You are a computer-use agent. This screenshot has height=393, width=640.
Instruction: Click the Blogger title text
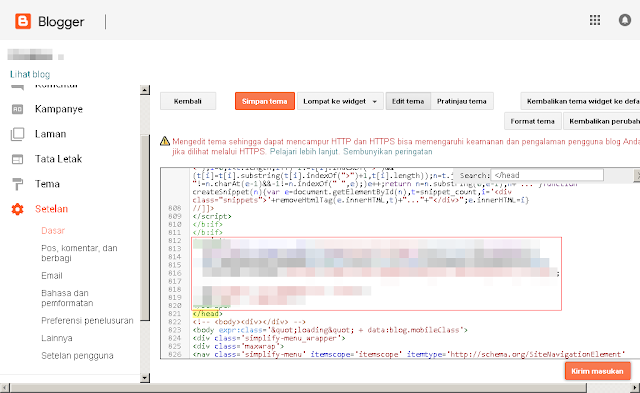[61, 21]
